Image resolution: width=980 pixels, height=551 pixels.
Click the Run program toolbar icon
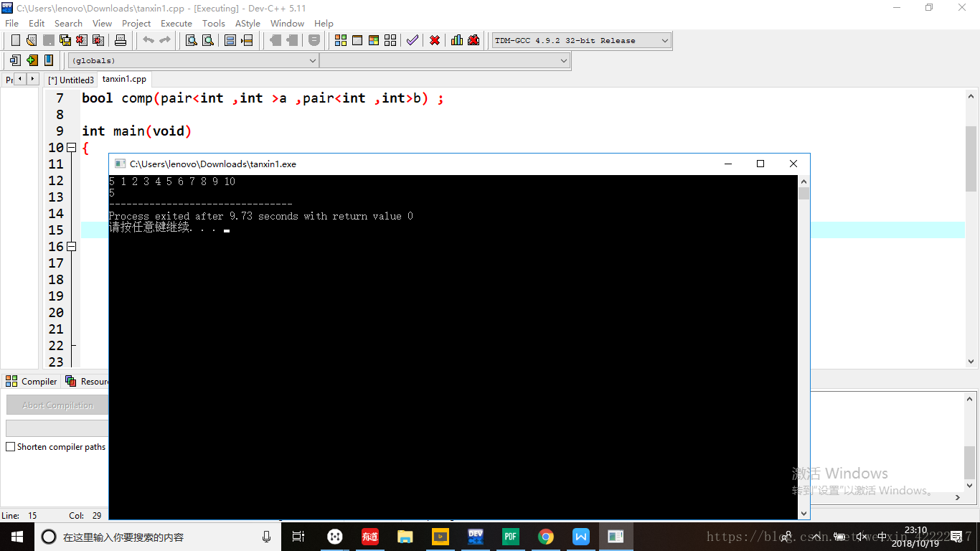(x=357, y=40)
